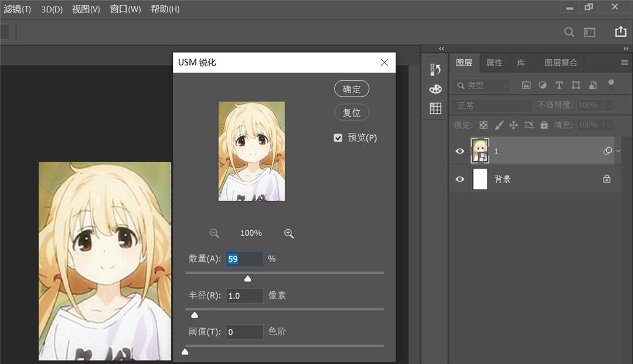The height and width of the screenshot is (364, 633).
Task: Zoom out the USM preview with magnifier minus
Action: (x=215, y=233)
